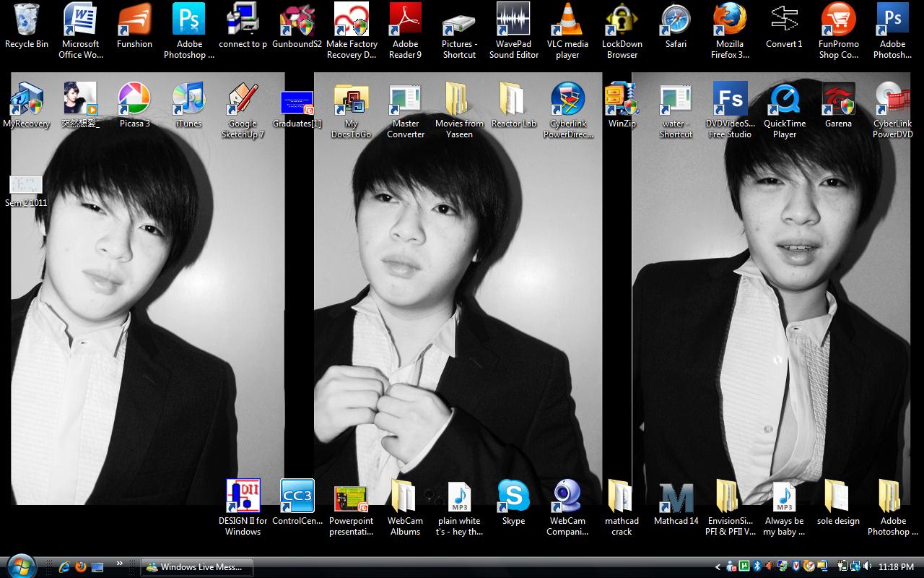Open Google SketchUp 7

[x=243, y=111]
